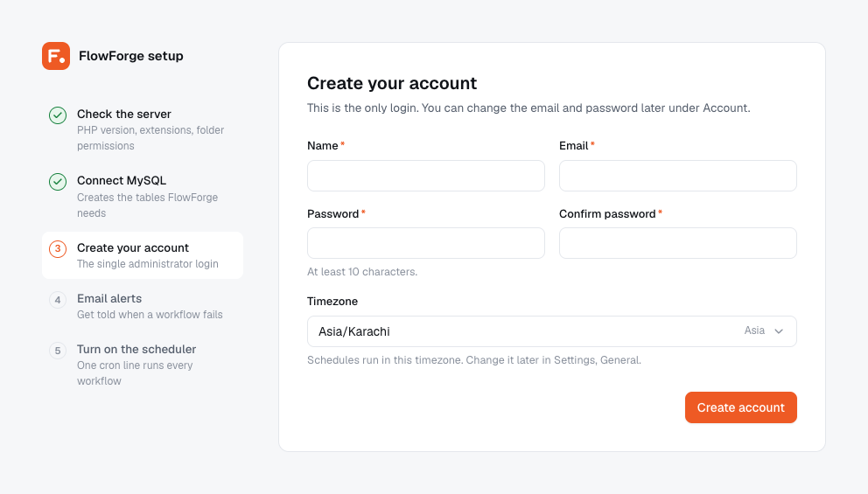868x494 pixels.
Task: Click the green checkmark beside Connect MySQL
Action: click(58, 182)
